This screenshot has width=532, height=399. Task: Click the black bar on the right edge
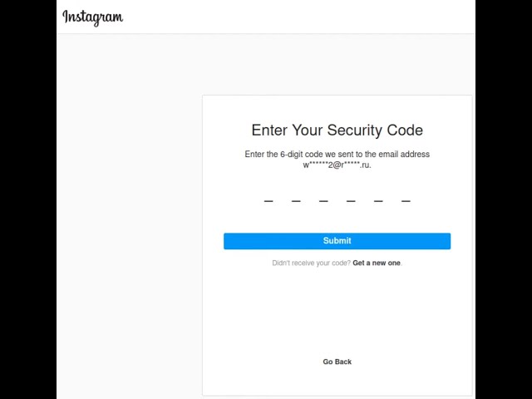point(504,199)
